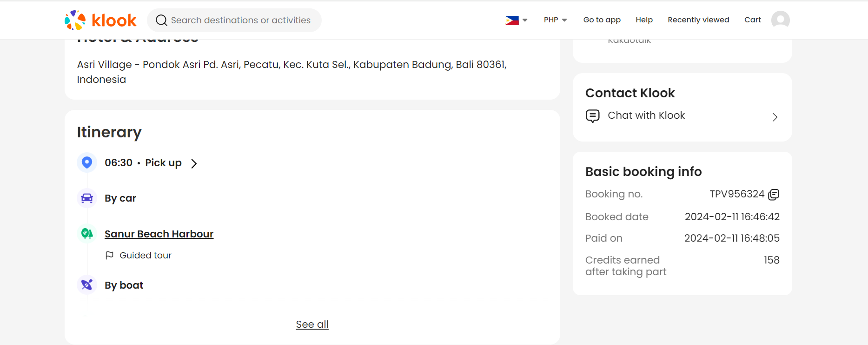Open the PHP currency dropdown

click(555, 20)
